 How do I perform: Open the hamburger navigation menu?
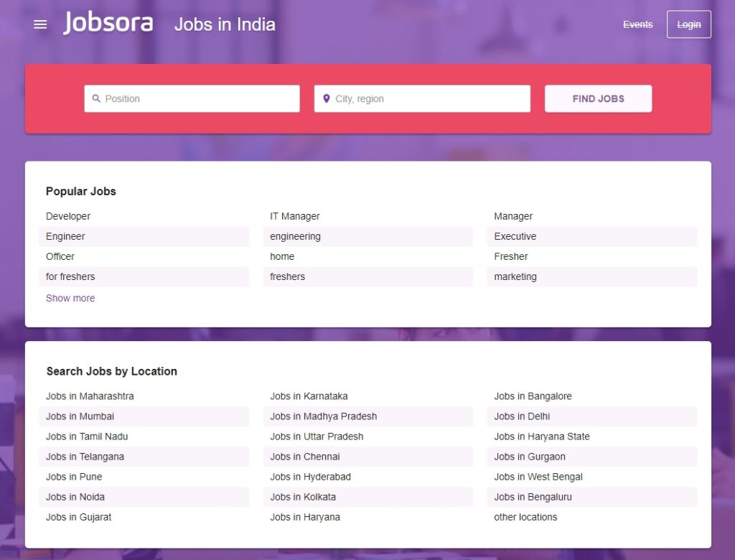click(40, 24)
